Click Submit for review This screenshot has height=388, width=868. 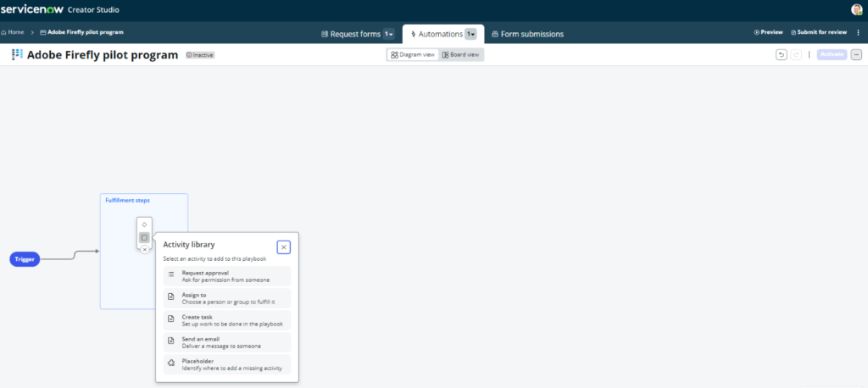(x=818, y=32)
